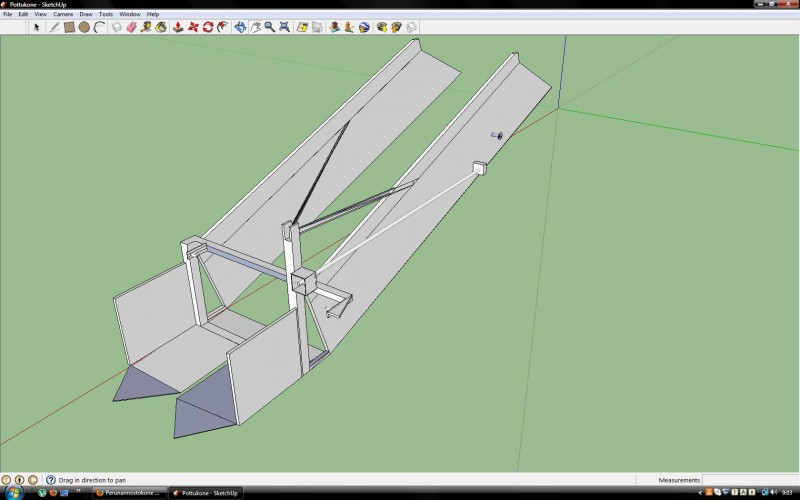The height and width of the screenshot is (500, 800).
Task: Activate the Paint Bucket tool
Action: click(x=161, y=27)
